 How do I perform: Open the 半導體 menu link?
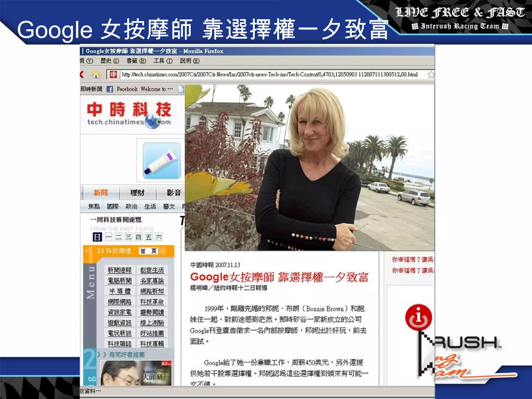(120, 291)
